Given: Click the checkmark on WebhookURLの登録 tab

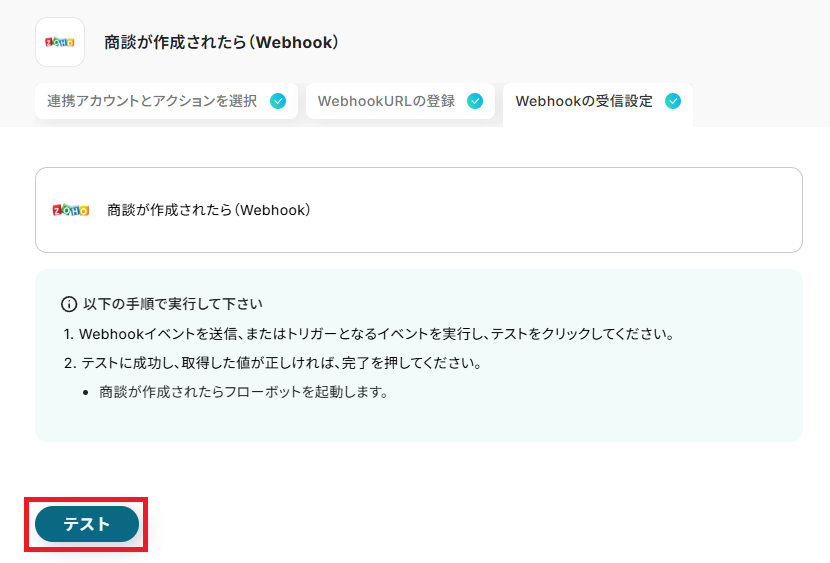Looking at the screenshot, I should 475,101.
